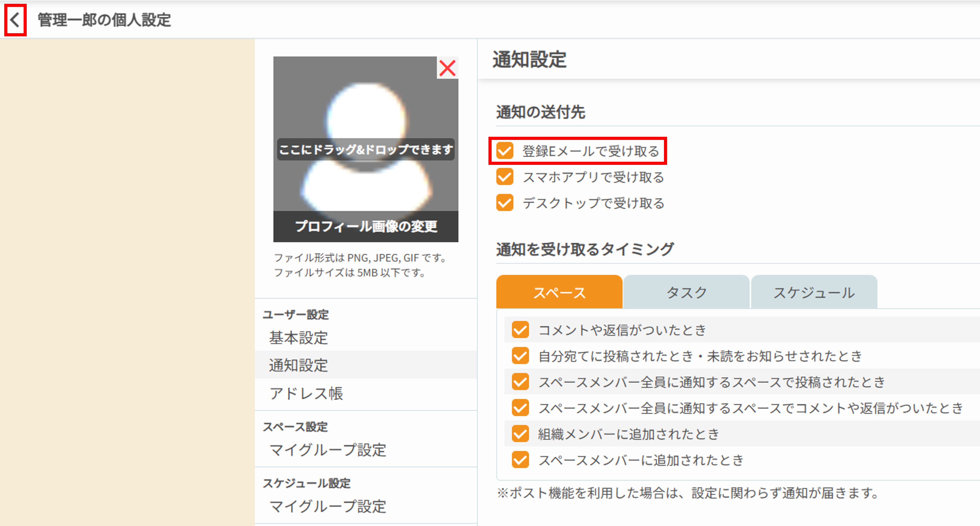Click the ここにドラッグ&ドロップできます overlay label
The image size is (980, 526).
365,149
